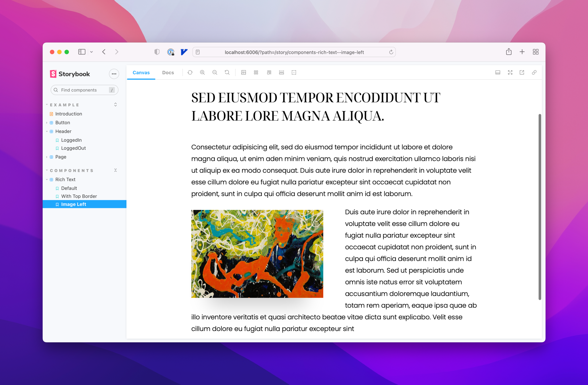588x385 pixels.
Task: Open the copy canvas link icon
Action: tap(534, 72)
